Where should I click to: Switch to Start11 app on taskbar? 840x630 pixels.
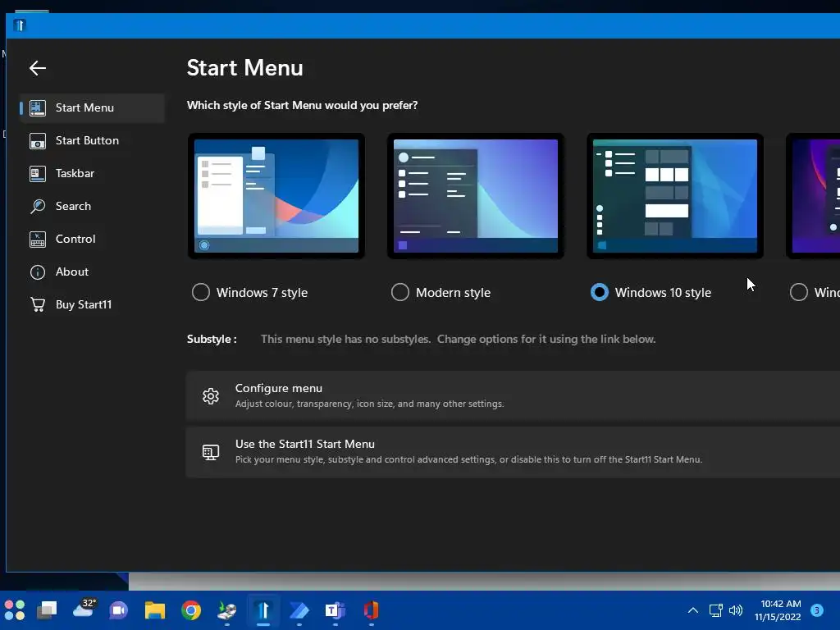coord(263,610)
